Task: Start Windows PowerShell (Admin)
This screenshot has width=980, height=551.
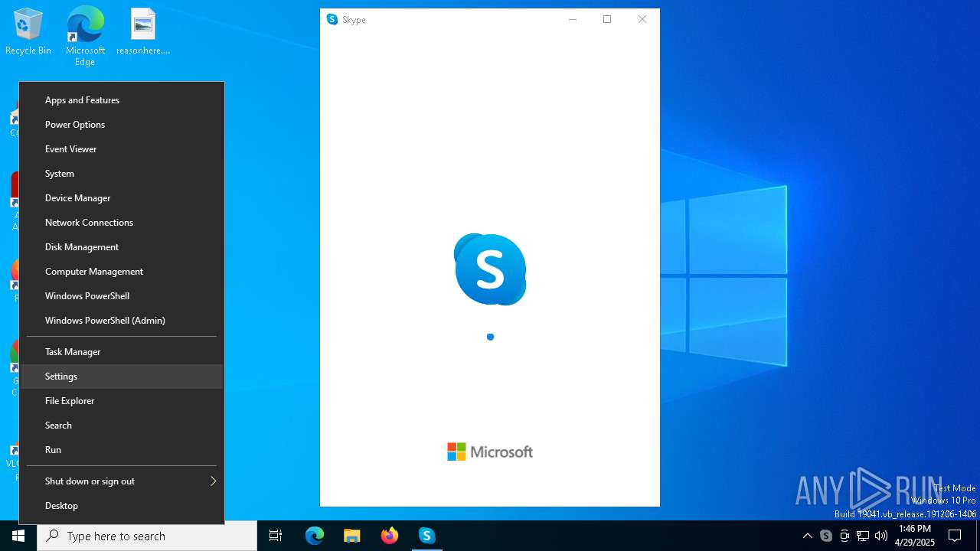Action: click(122, 321)
